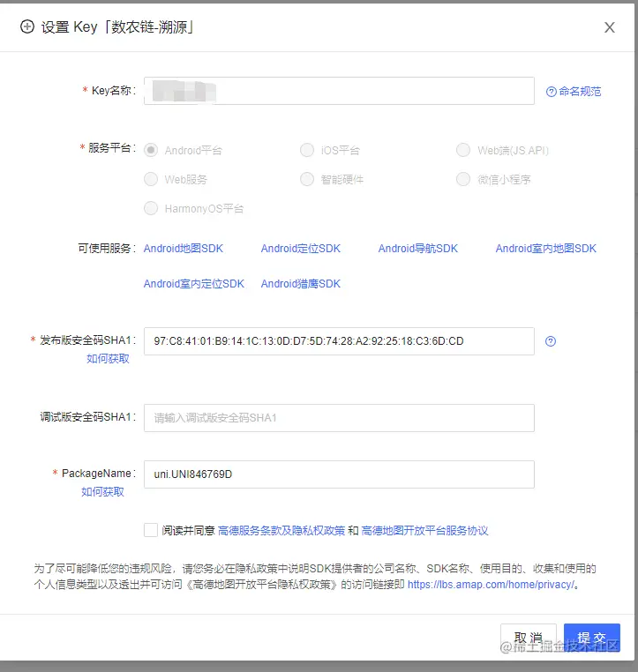Click the PackageName input field
This screenshot has height=672, width=638.
tap(339, 474)
